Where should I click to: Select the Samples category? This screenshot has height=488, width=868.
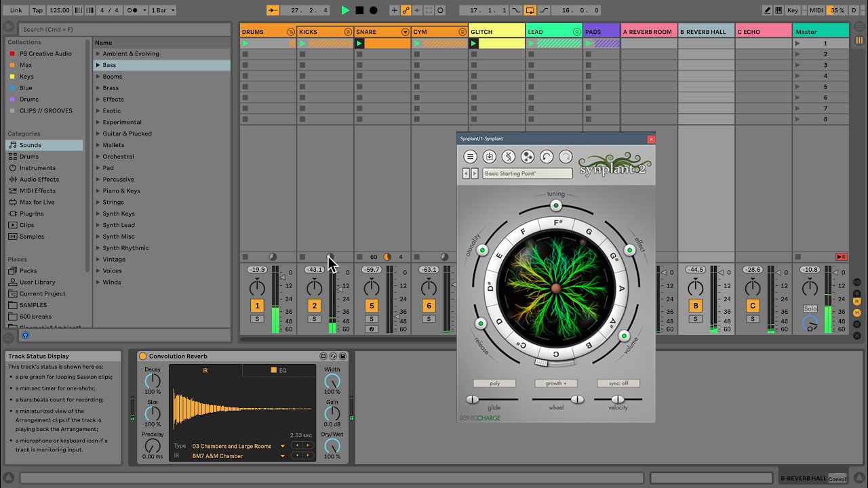(44, 237)
